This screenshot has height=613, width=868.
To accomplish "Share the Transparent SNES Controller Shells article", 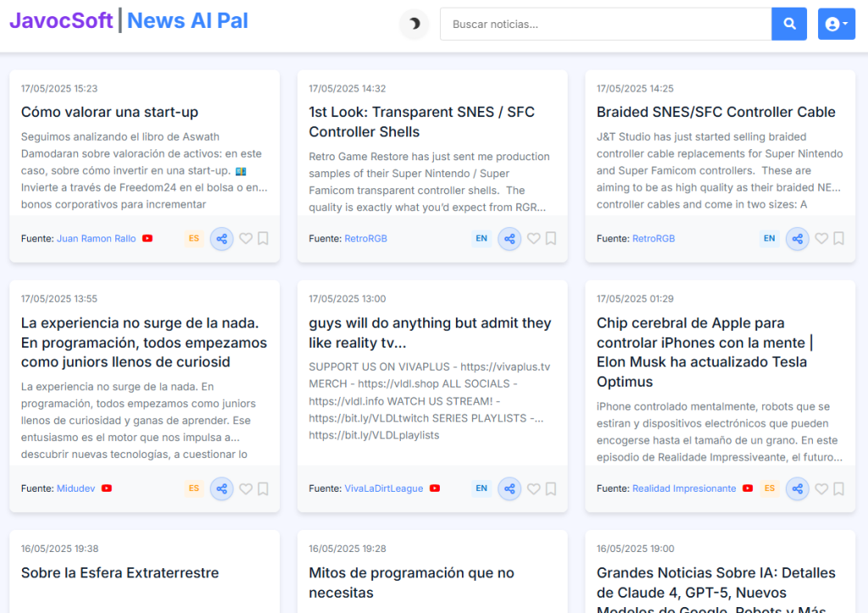I will 509,238.
